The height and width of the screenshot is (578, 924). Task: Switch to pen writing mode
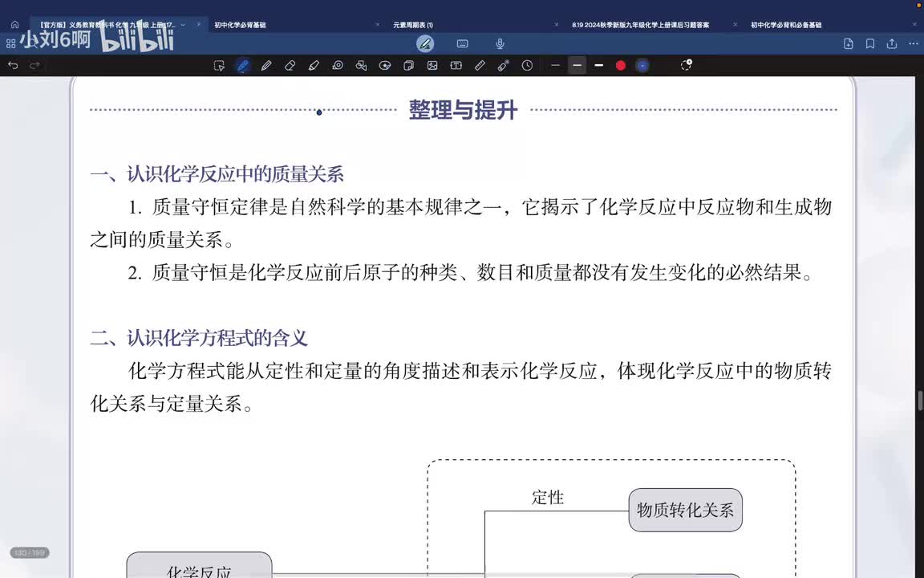425,43
